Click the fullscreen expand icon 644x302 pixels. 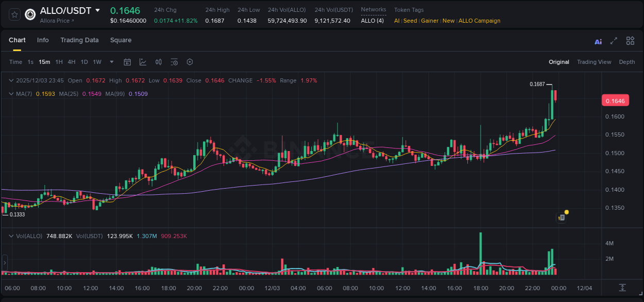click(x=613, y=40)
